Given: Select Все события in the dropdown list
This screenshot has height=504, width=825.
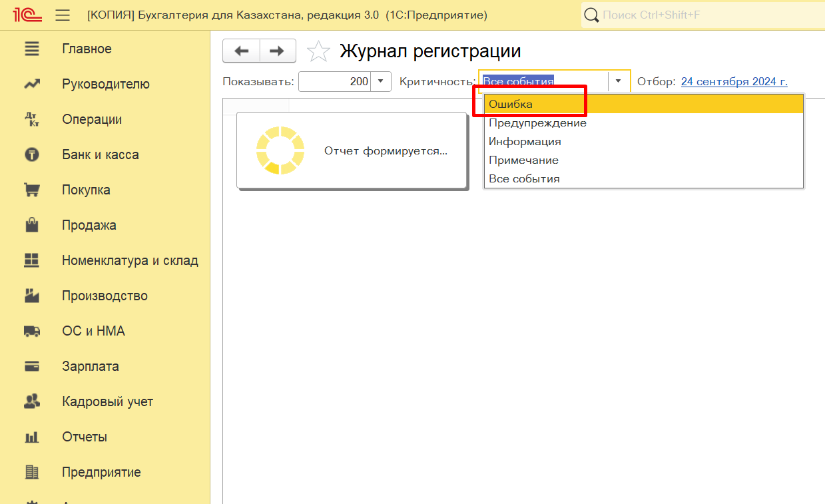Looking at the screenshot, I should coord(644,178).
